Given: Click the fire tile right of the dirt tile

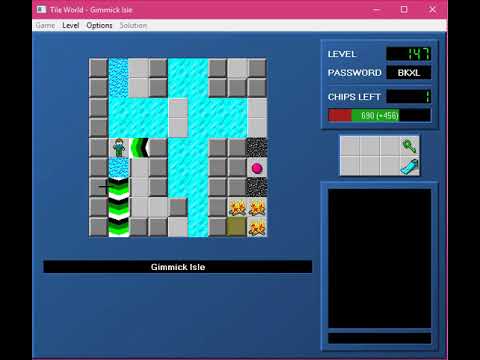Looking at the screenshot, I should pos(257,227).
